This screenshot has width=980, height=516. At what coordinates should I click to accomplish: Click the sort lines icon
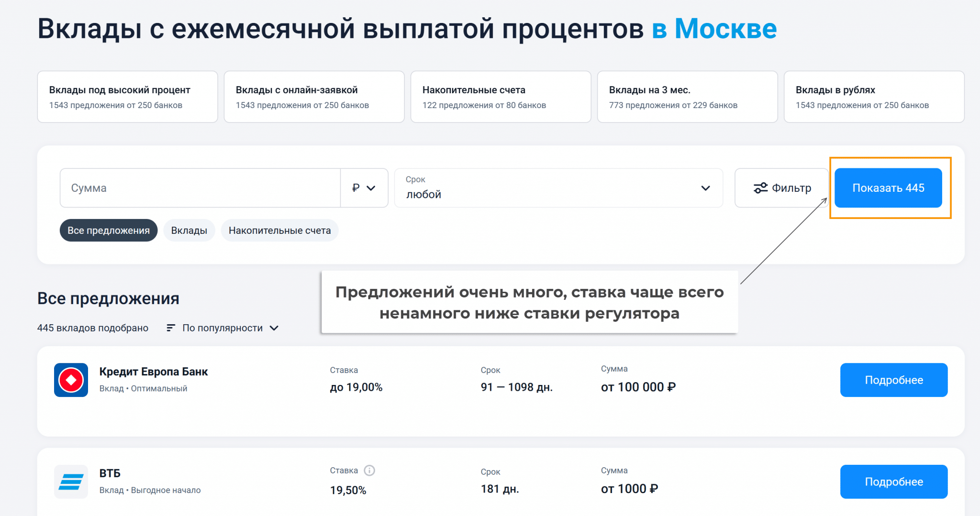pyautogui.click(x=170, y=328)
